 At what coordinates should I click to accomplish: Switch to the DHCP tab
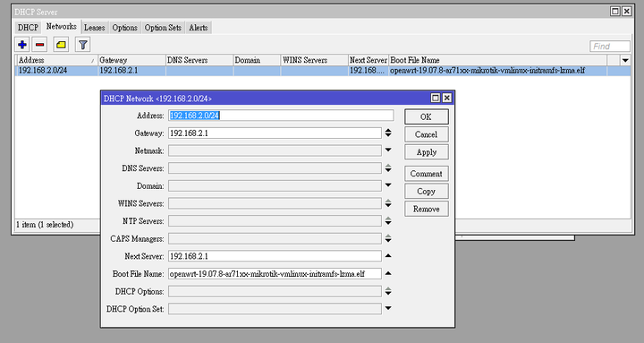click(x=28, y=28)
